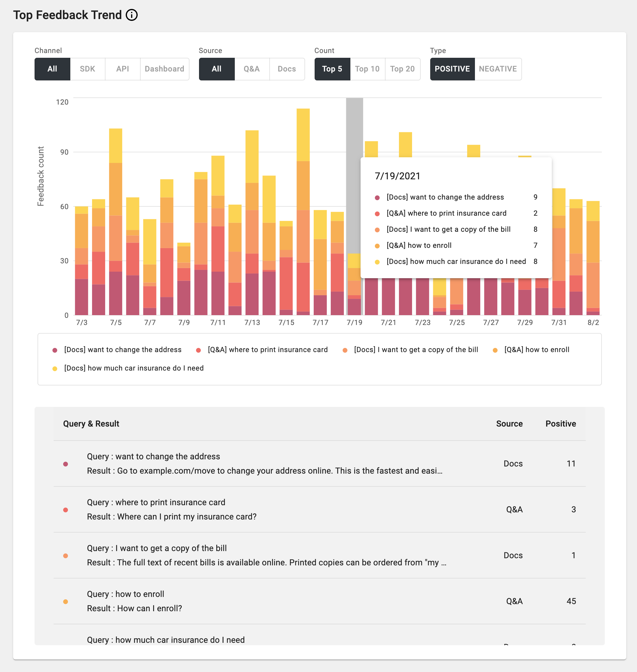The height and width of the screenshot is (672, 637).
Task: Select the All source filter
Action: tap(216, 69)
